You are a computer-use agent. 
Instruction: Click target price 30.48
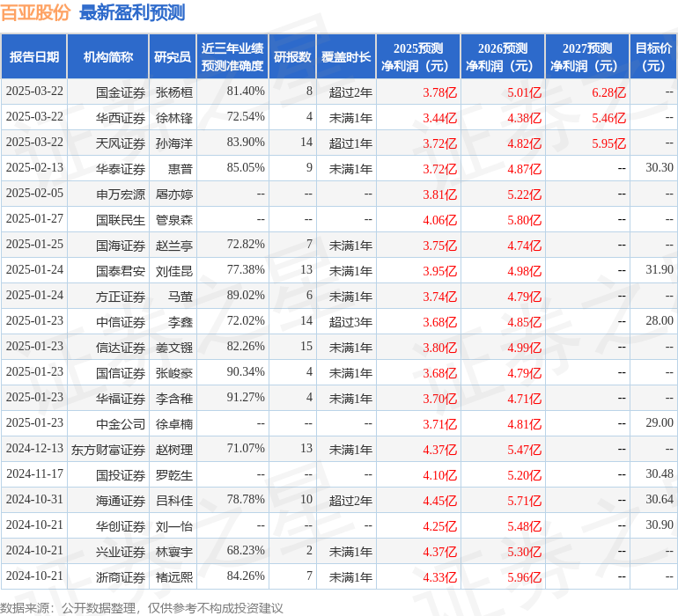[660, 473]
